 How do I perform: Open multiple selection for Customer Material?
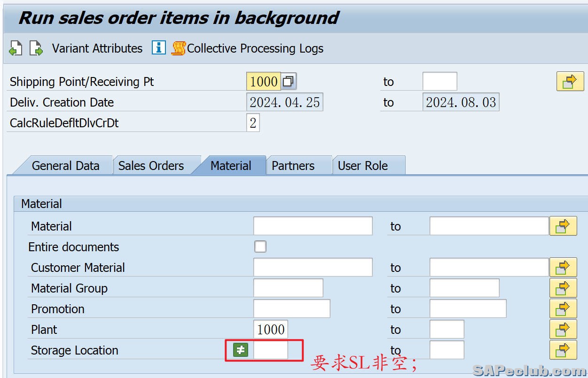(563, 268)
